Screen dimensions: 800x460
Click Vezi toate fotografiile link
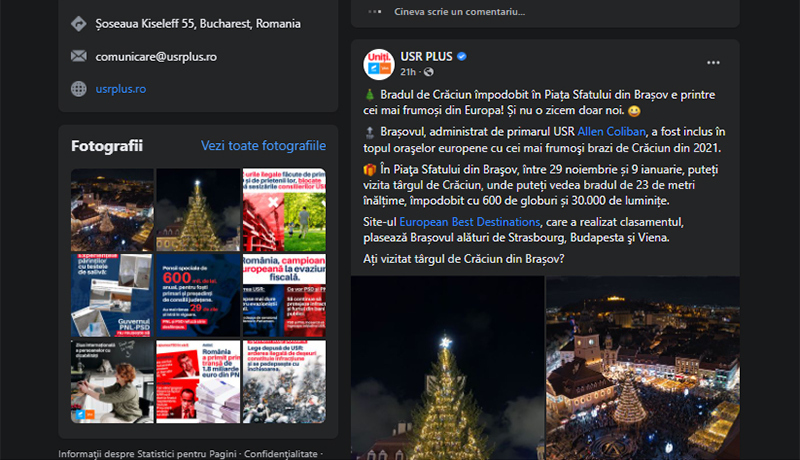point(263,145)
